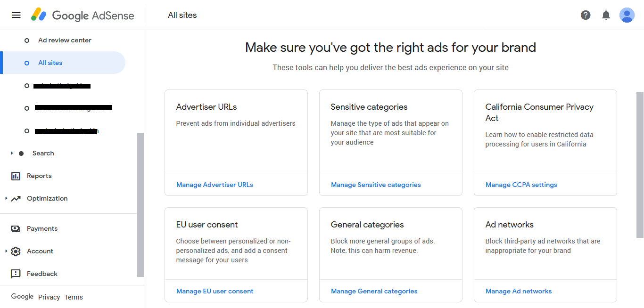
Task: Expand the Search section arrow
Action: (12, 154)
